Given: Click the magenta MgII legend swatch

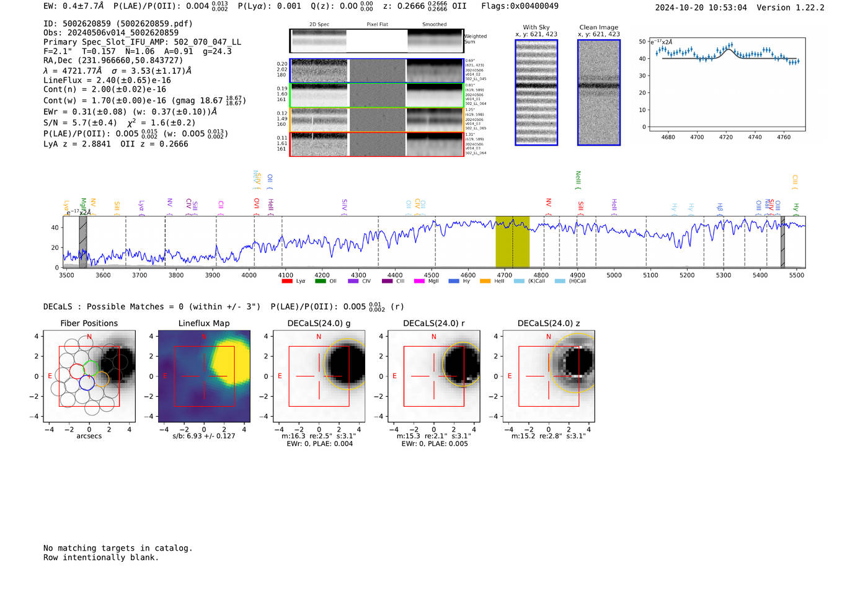Looking at the screenshot, I should coord(419,281).
